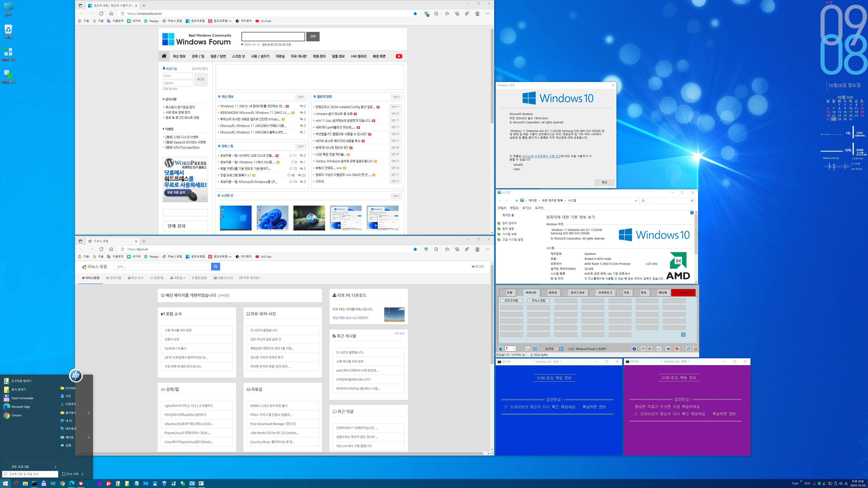Click the 다시 시작 restart button

[70, 474]
